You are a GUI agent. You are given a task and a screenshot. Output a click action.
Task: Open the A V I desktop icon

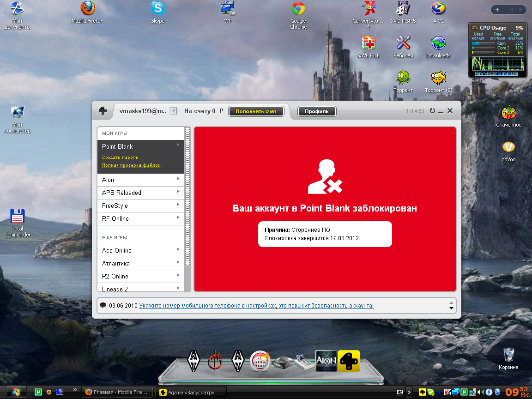click(438, 12)
